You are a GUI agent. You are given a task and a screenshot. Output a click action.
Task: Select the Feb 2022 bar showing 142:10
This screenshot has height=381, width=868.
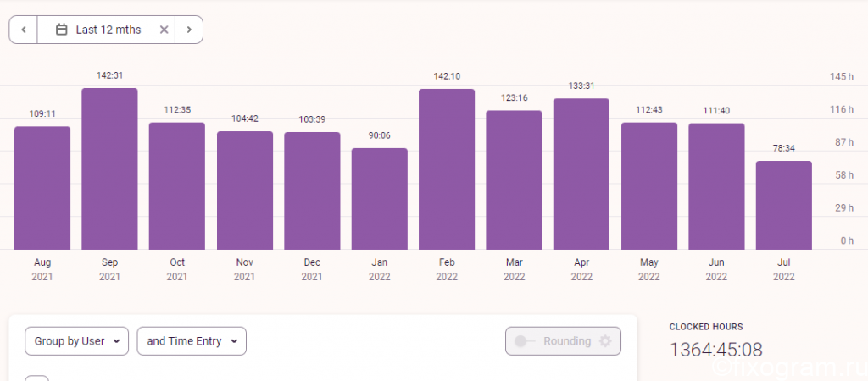pyautogui.click(x=447, y=169)
